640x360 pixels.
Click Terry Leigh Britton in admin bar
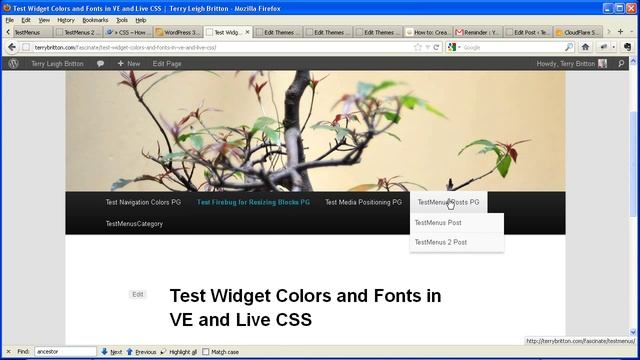point(57,64)
